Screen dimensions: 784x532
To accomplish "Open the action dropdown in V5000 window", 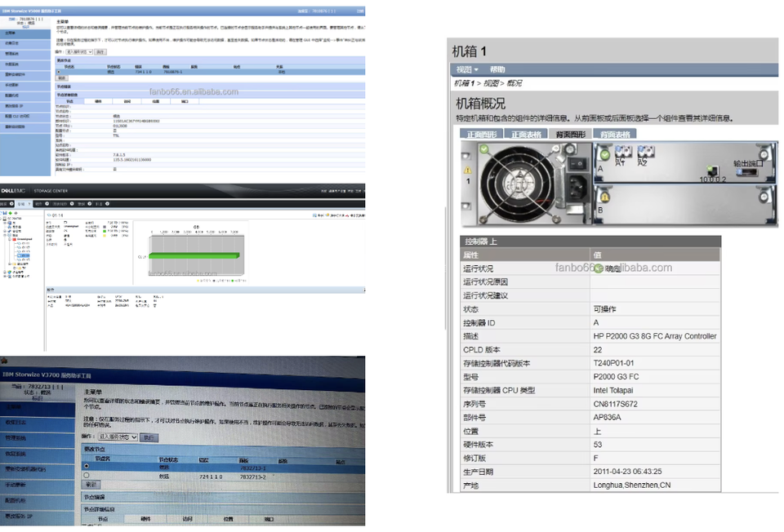I will coord(79,52).
